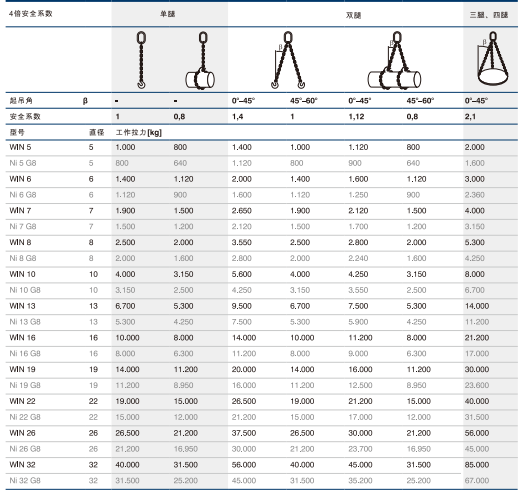
Task: Click the 直径 column label
Action: (x=97, y=132)
